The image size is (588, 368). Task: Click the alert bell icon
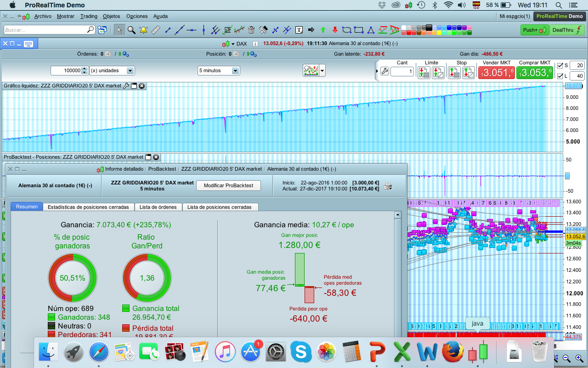[x=143, y=30]
